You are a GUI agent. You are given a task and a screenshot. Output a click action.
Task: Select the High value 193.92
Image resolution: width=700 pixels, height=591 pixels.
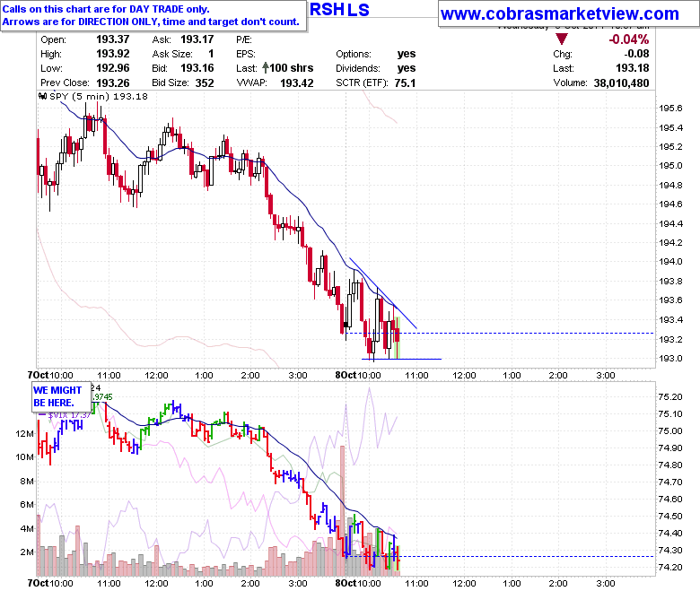[x=113, y=54]
